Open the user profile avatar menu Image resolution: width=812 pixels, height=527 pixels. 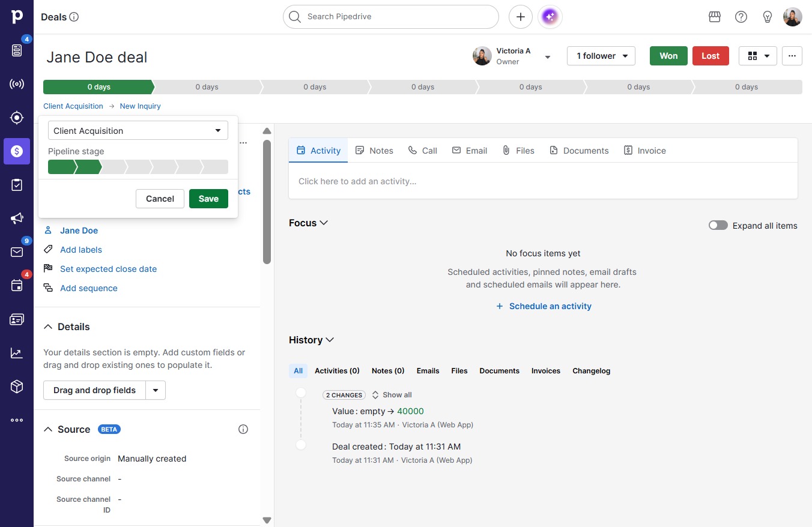click(793, 17)
